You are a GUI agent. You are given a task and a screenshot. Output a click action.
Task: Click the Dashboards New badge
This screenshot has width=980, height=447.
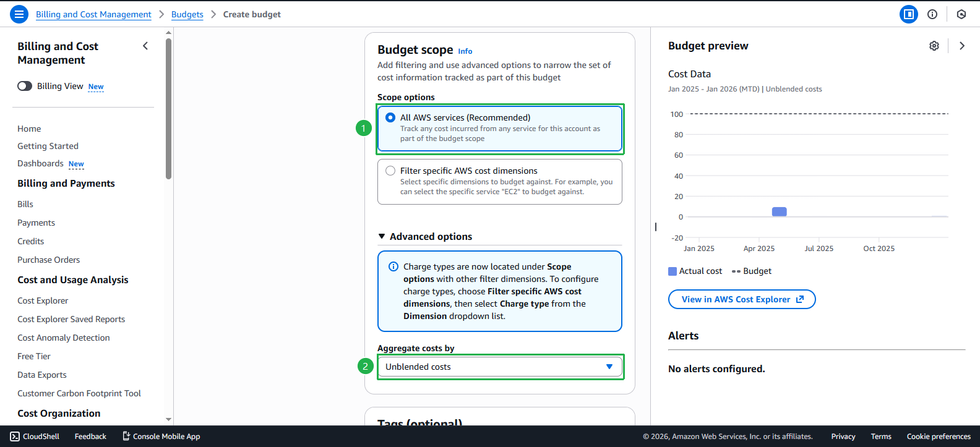[76, 164]
